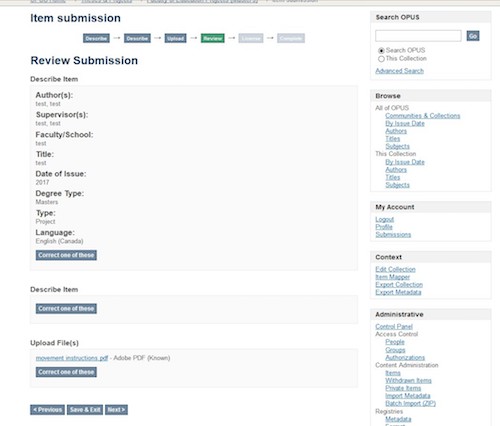Open the movement instructions.pdf file link

coord(72,358)
